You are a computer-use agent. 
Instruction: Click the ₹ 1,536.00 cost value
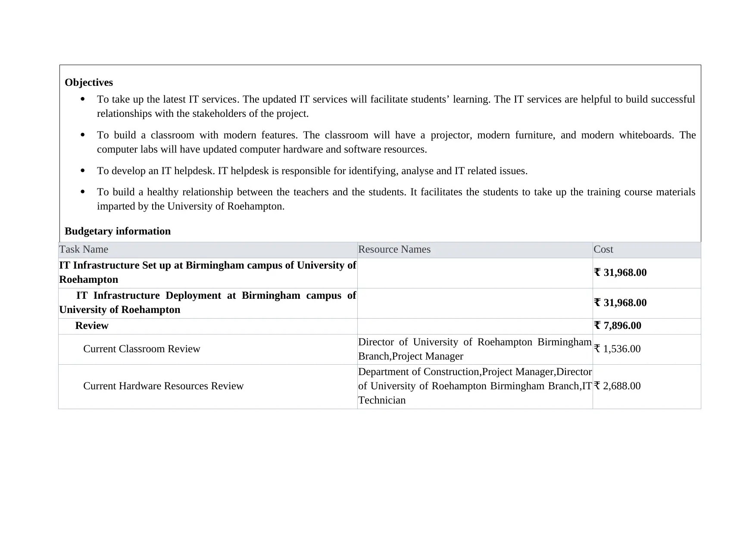617,349
